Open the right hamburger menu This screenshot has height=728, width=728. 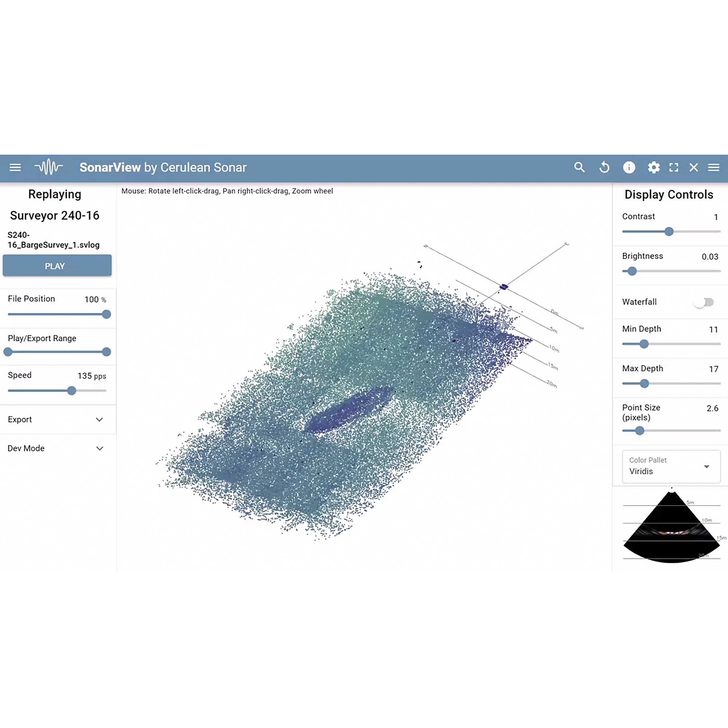[714, 167]
